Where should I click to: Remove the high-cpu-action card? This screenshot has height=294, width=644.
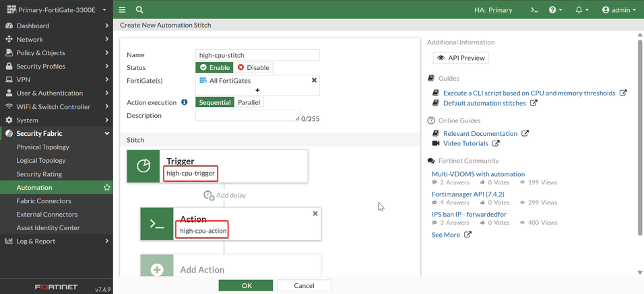(315, 213)
